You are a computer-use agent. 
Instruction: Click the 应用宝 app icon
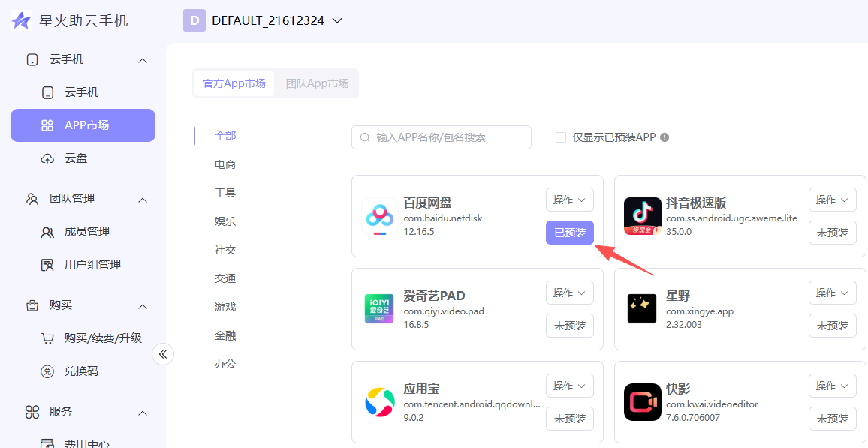coord(379,401)
